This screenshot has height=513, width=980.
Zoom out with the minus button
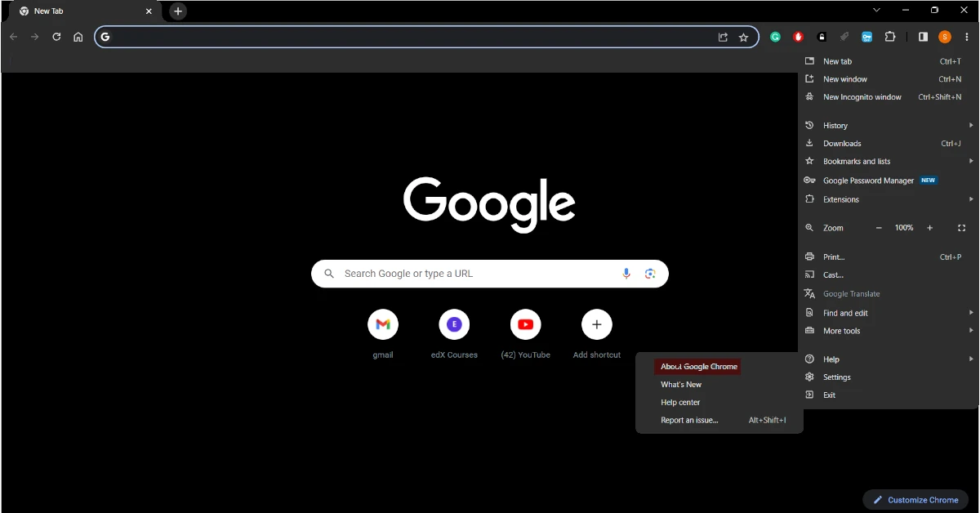click(879, 228)
